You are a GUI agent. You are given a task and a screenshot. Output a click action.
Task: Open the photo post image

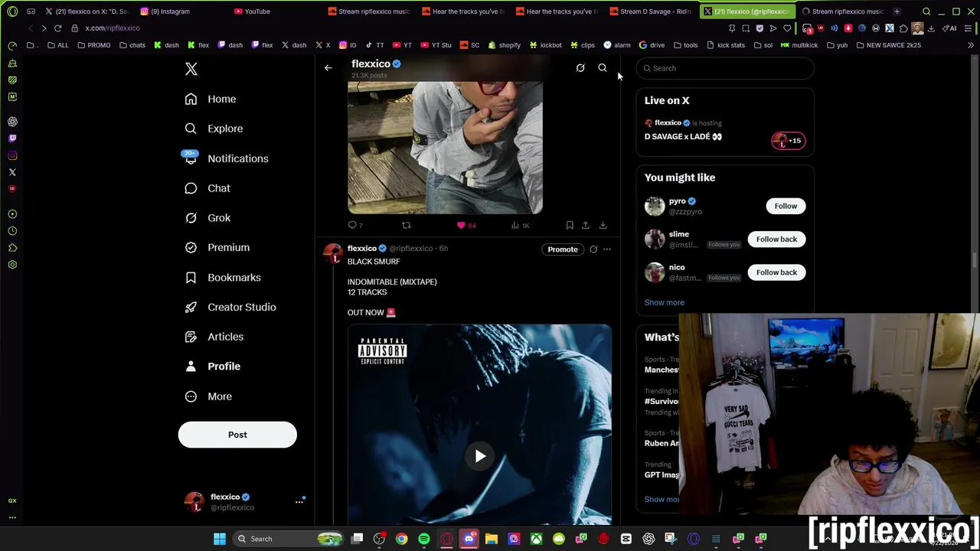click(445, 147)
